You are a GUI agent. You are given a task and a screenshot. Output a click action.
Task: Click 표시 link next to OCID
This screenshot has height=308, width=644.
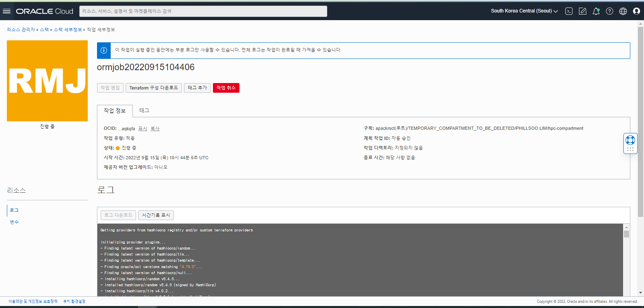143,129
